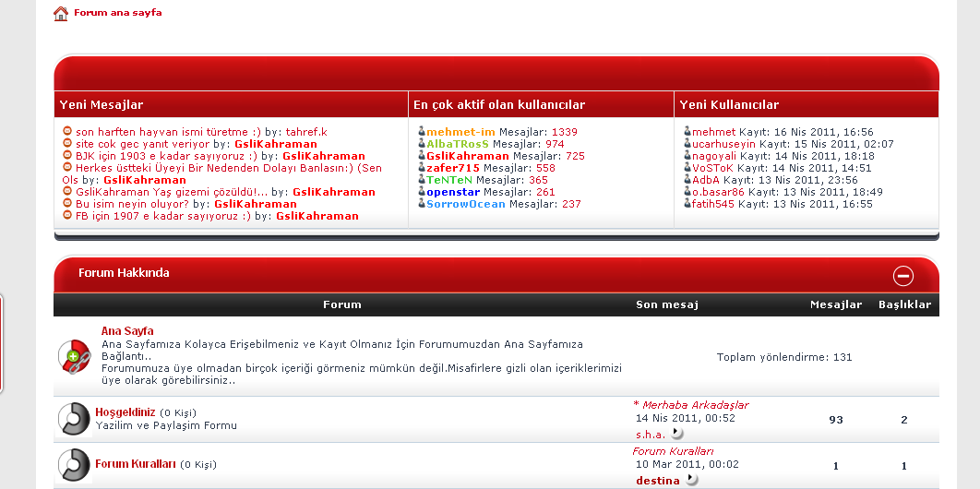Go to last post arrow next to destina
980x489 pixels.
[x=690, y=480]
